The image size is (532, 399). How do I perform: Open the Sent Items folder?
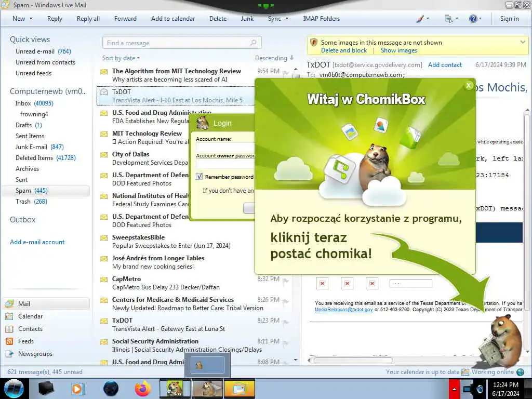(x=30, y=136)
